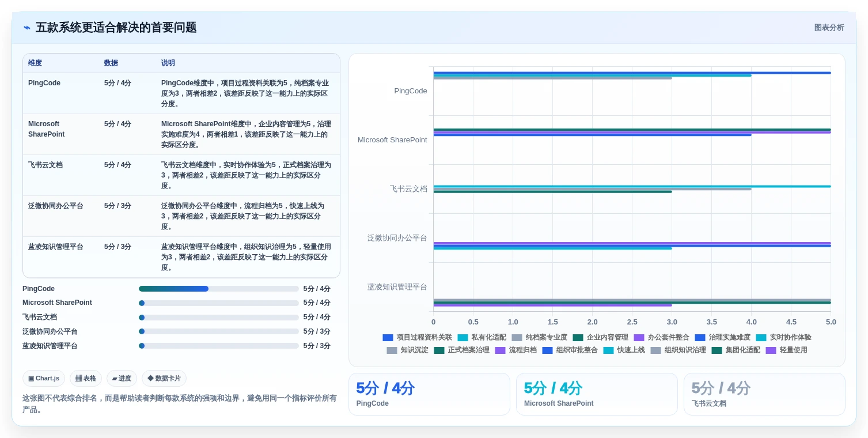Switch to the 表格 chip
The width and height of the screenshot is (868, 438).
[x=86, y=379]
